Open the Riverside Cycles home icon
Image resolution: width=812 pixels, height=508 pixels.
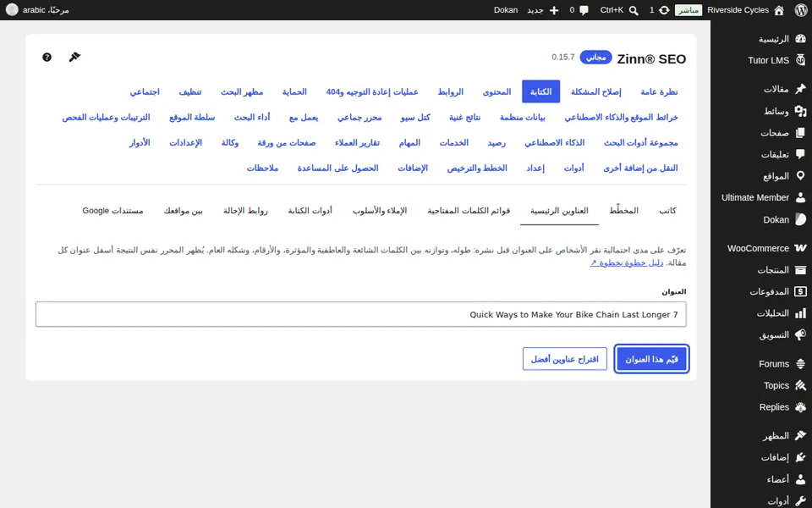(x=779, y=10)
